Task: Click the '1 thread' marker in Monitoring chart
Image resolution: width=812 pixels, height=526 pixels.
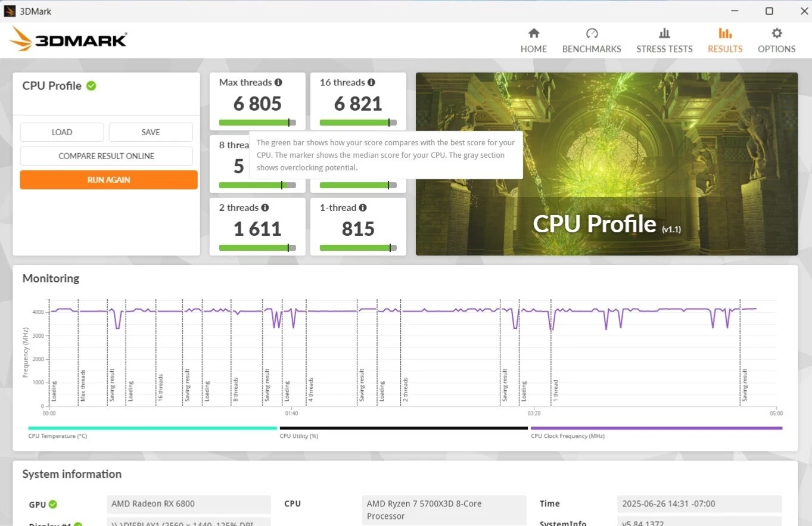Action: [x=556, y=390]
